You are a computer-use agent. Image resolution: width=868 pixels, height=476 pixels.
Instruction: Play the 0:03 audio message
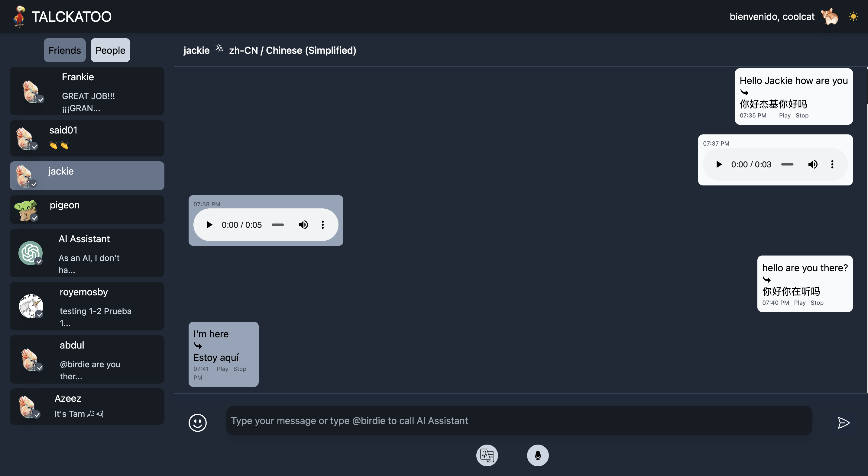(719, 164)
